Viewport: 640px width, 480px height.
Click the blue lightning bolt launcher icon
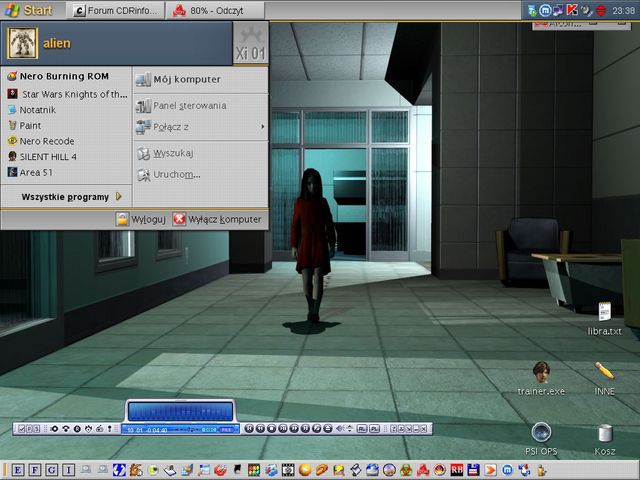(119, 470)
